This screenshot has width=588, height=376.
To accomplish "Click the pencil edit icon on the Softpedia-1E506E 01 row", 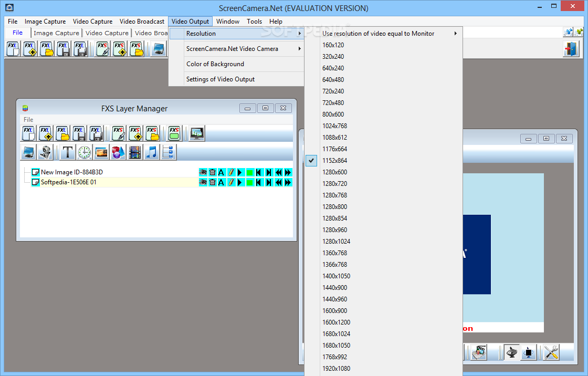I will tap(231, 182).
